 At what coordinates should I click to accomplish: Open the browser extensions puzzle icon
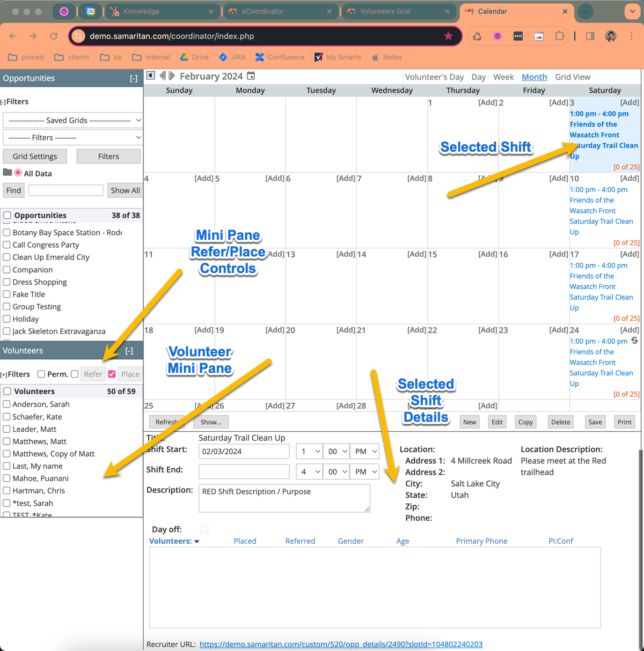559,36
